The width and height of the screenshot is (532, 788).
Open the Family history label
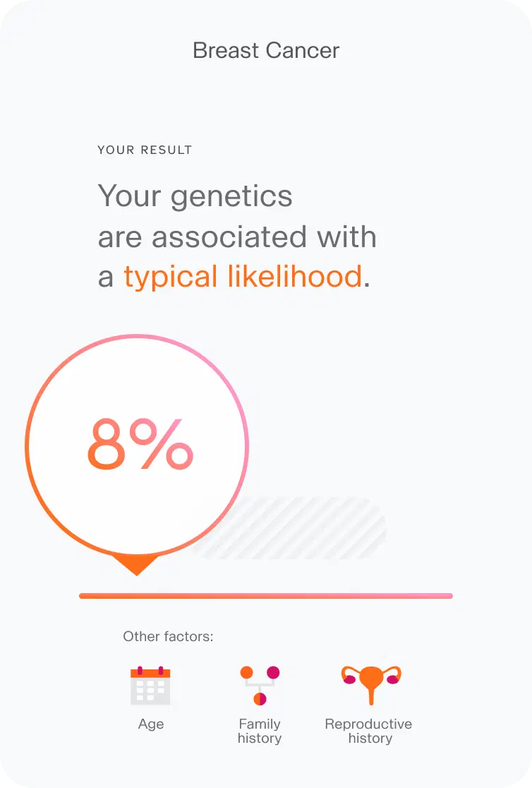point(260,732)
